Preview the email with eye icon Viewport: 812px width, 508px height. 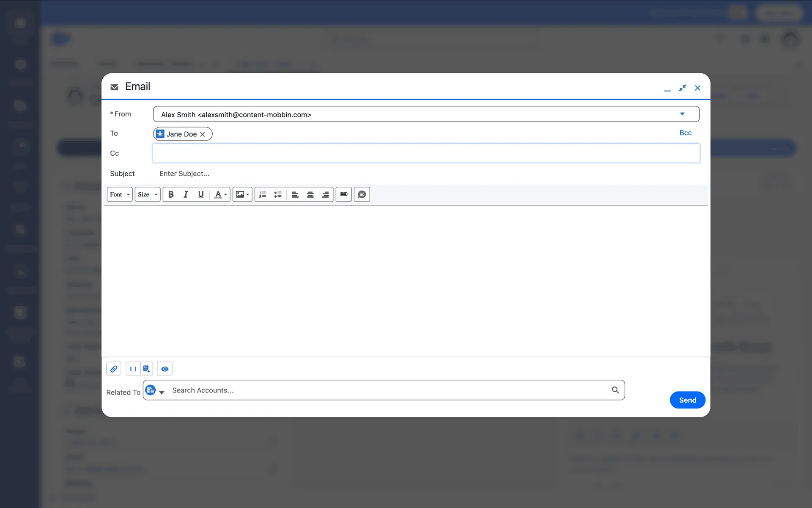coord(165,369)
